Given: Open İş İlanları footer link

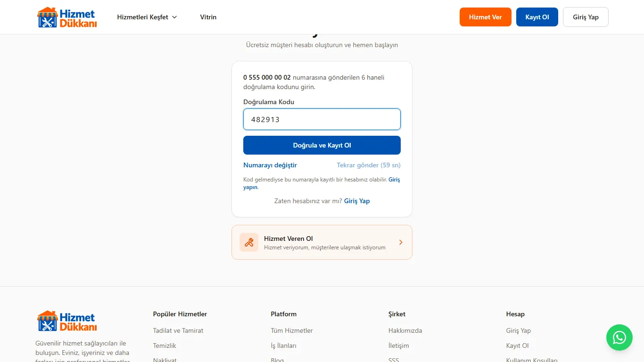Looking at the screenshot, I should (284, 346).
